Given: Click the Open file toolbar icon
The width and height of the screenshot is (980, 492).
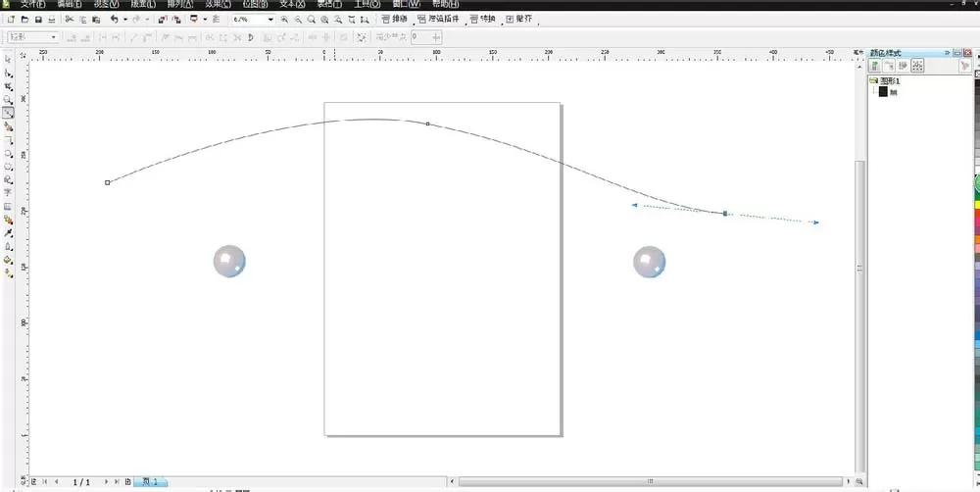Looking at the screenshot, I should click(x=24, y=20).
